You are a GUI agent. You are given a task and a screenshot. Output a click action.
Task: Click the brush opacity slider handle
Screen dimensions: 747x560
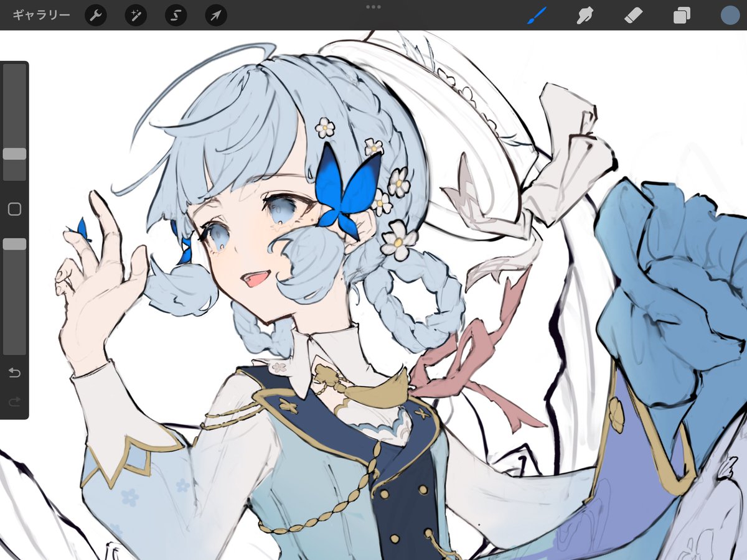tap(14, 244)
